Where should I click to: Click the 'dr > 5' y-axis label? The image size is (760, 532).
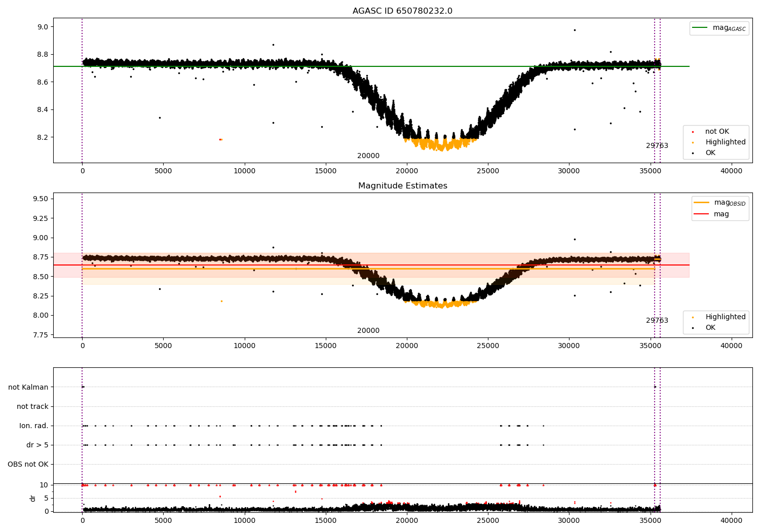tap(37, 445)
